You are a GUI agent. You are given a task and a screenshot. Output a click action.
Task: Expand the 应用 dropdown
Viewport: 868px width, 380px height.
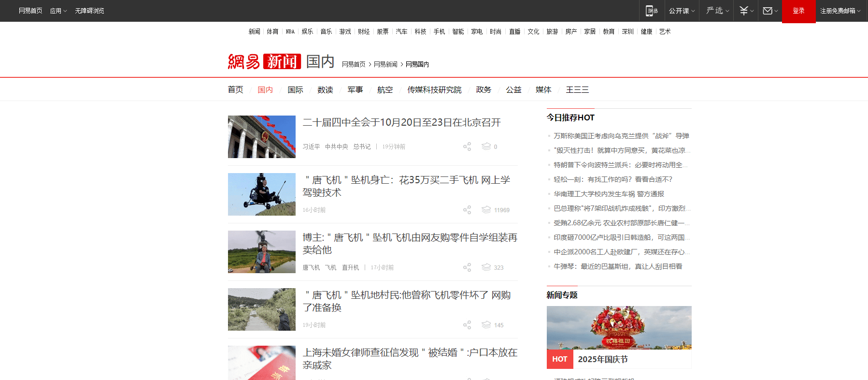58,11
